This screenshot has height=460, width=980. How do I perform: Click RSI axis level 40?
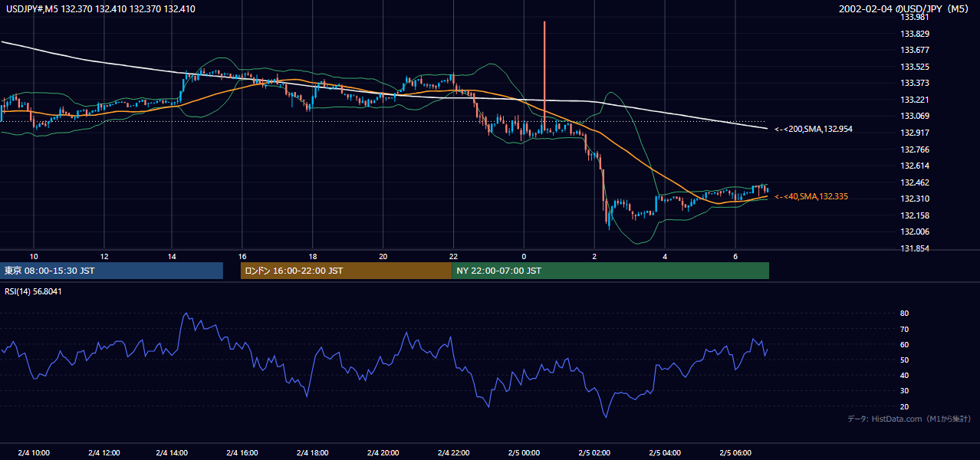click(x=904, y=375)
